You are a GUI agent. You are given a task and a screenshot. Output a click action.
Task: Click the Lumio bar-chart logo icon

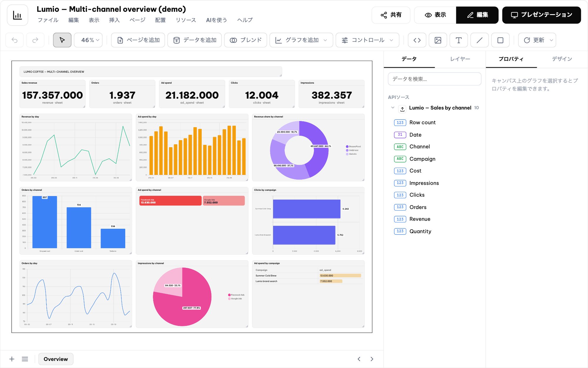coord(18,15)
